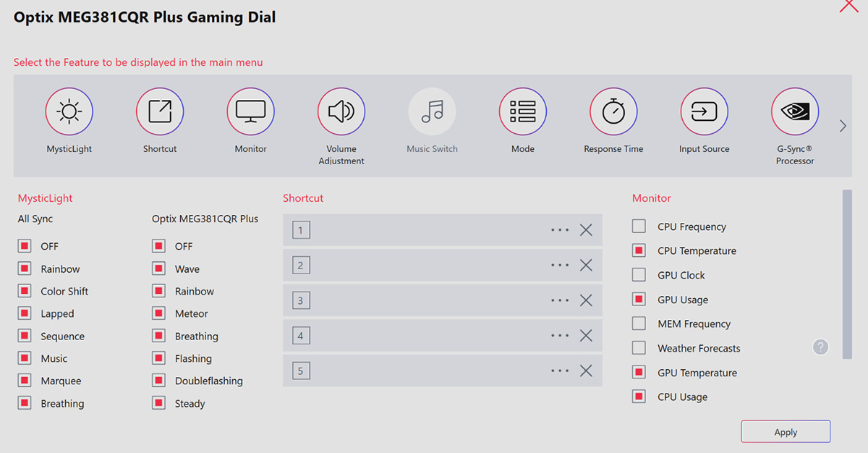This screenshot has height=453, width=868.
Task: Select shortcut slot number 1
Action: click(301, 231)
